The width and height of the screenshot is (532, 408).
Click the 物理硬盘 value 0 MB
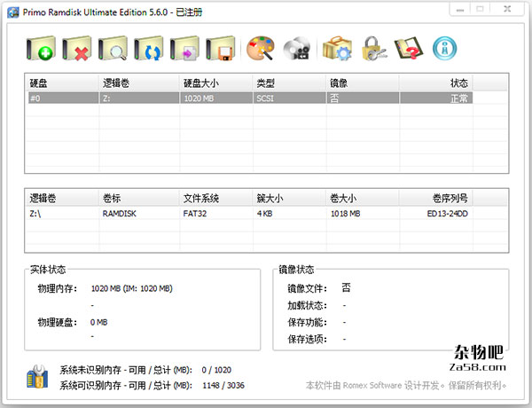click(98, 322)
